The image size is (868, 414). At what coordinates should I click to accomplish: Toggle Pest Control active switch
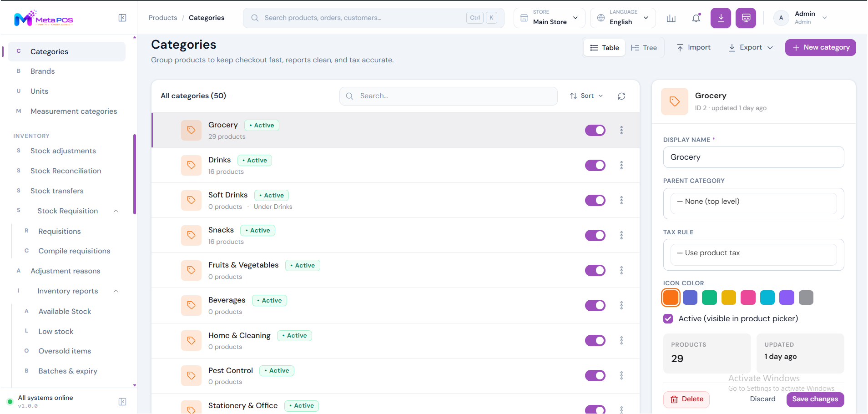click(595, 375)
